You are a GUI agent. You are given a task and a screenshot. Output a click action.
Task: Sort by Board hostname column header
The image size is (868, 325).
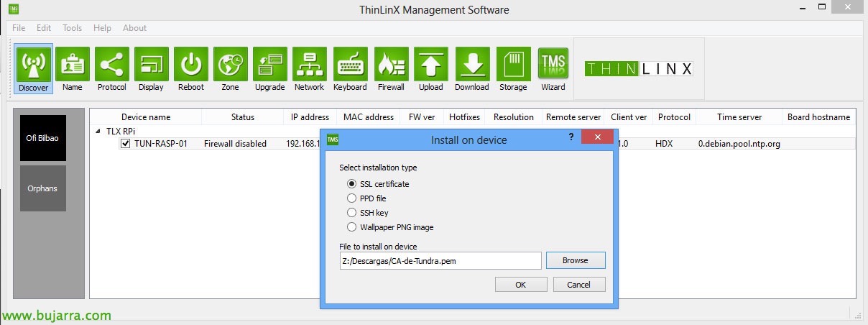point(818,117)
